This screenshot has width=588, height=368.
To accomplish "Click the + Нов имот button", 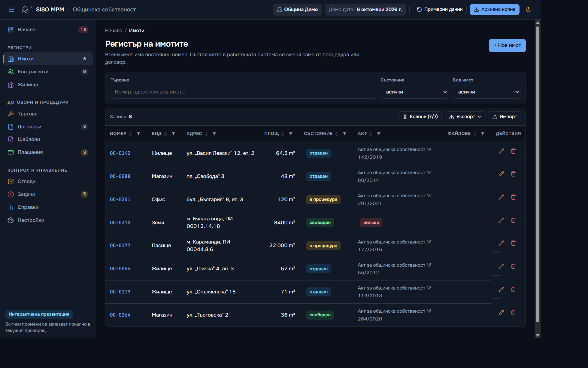I will [x=507, y=45].
